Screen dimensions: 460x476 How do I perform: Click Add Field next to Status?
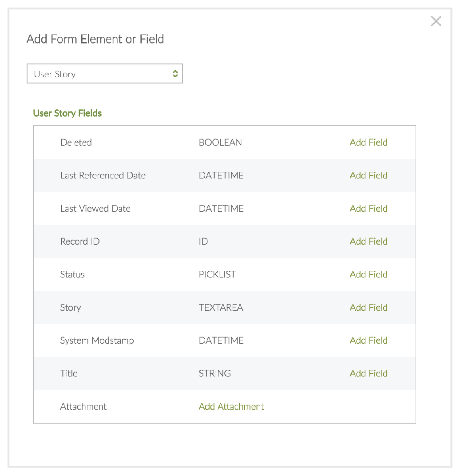[x=369, y=274]
